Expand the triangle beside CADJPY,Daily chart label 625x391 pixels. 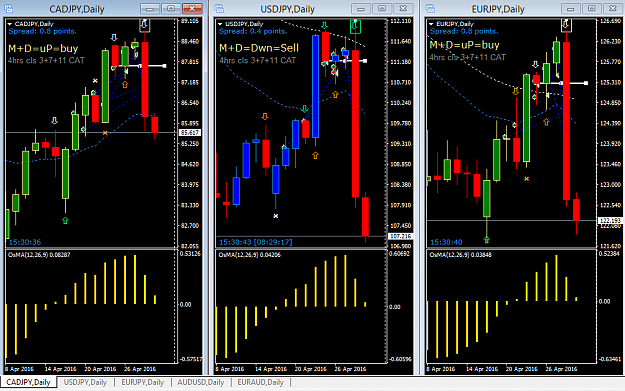10,24
